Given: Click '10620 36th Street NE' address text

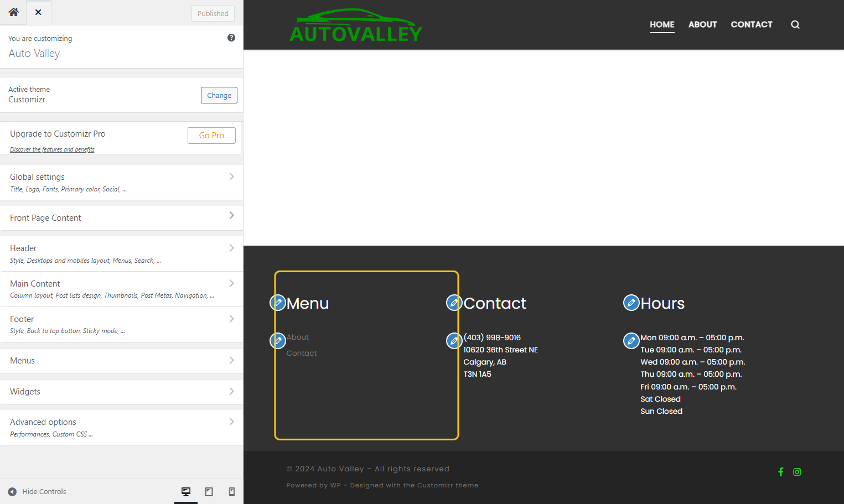Looking at the screenshot, I should pyautogui.click(x=500, y=350).
